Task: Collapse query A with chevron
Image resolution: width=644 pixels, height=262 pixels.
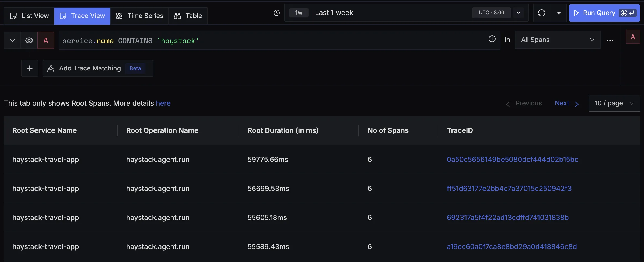Action: point(12,40)
